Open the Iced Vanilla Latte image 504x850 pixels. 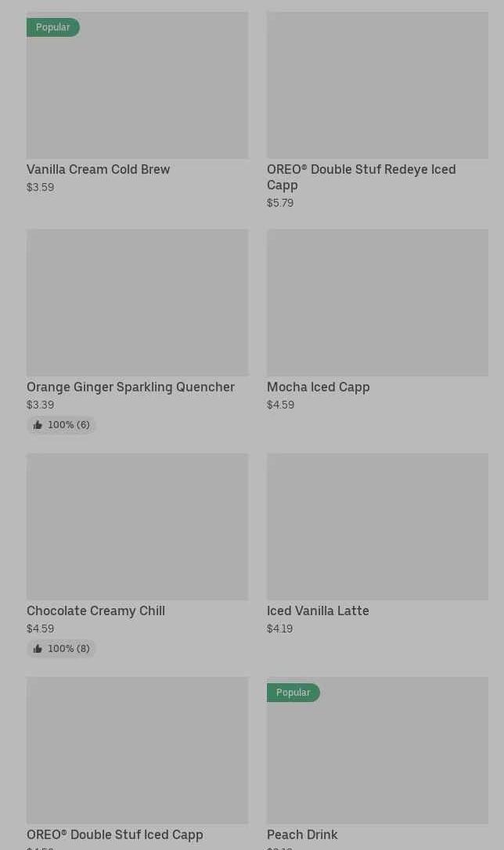(x=377, y=527)
